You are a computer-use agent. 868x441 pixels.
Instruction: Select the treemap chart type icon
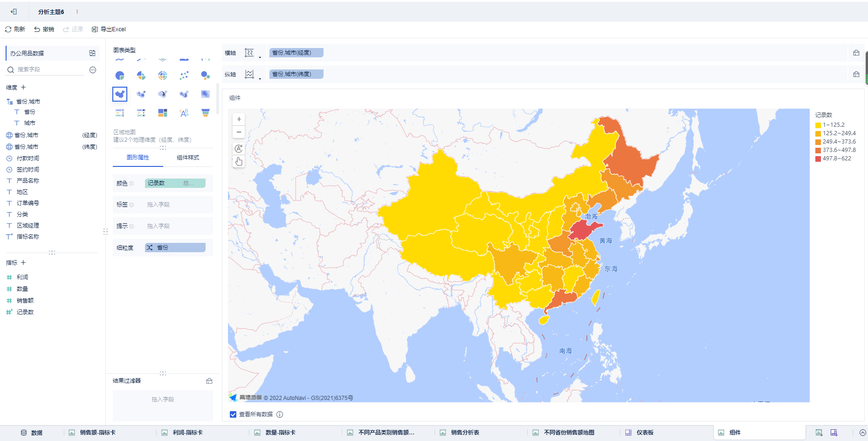pyautogui.click(x=163, y=113)
